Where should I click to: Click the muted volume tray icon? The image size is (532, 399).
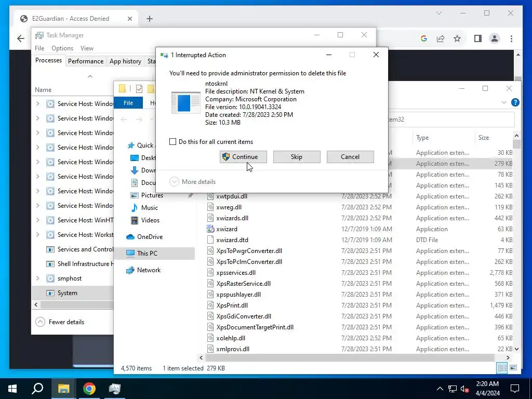click(465, 389)
